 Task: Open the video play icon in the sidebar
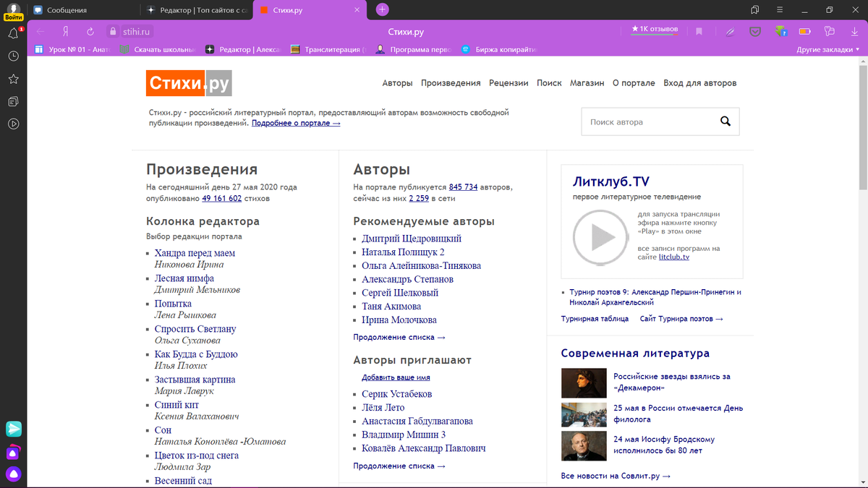pos(13,124)
